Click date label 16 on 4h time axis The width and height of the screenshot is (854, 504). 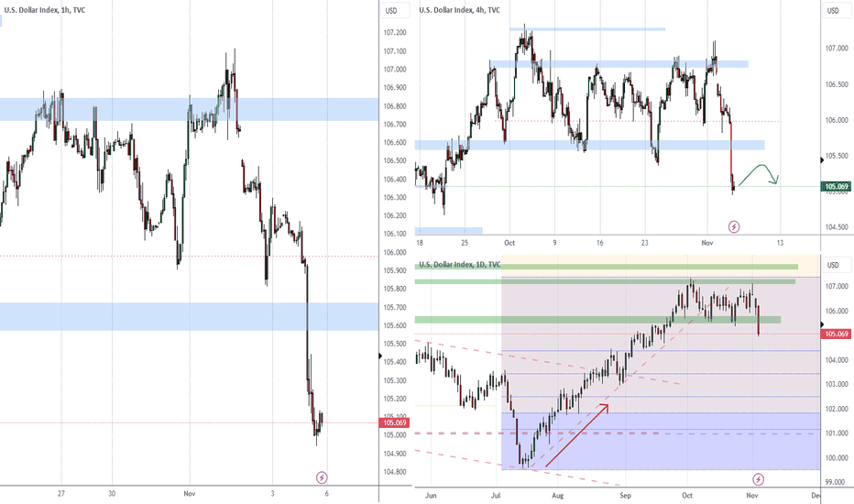coord(599,243)
